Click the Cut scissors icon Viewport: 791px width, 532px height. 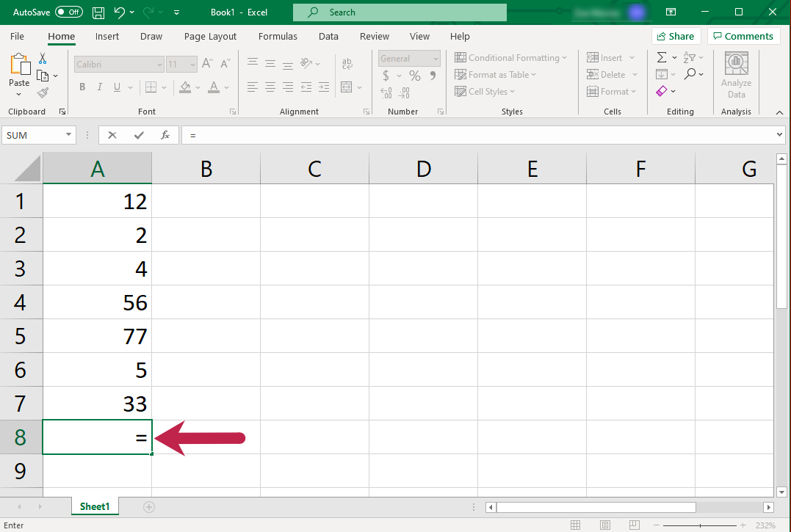click(43, 59)
